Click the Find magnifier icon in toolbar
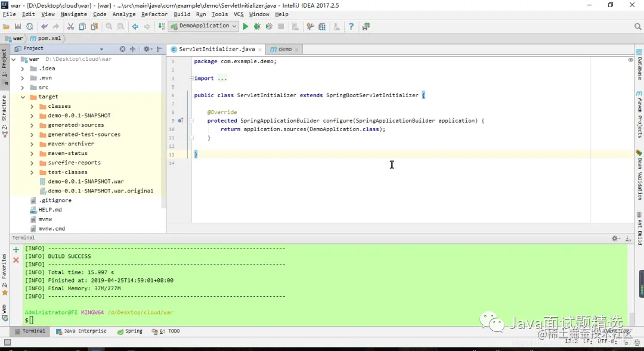The height and width of the screenshot is (351, 644). pyautogui.click(x=109, y=27)
